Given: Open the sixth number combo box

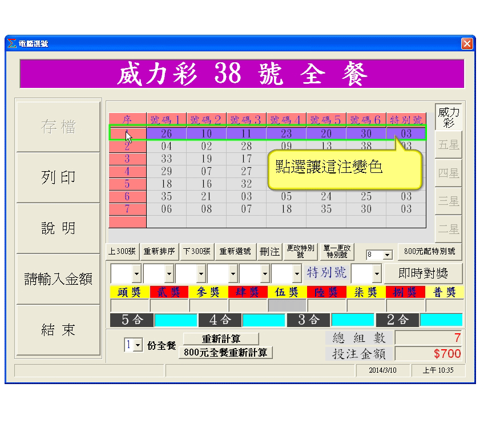Looking at the screenshot, I should click(297, 274).
